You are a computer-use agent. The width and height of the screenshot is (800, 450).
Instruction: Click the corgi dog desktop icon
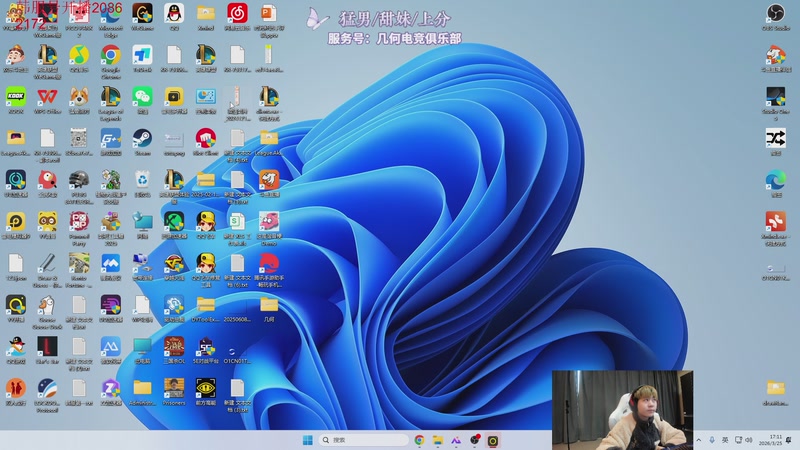pyautogui.click(x=79, y=96)
